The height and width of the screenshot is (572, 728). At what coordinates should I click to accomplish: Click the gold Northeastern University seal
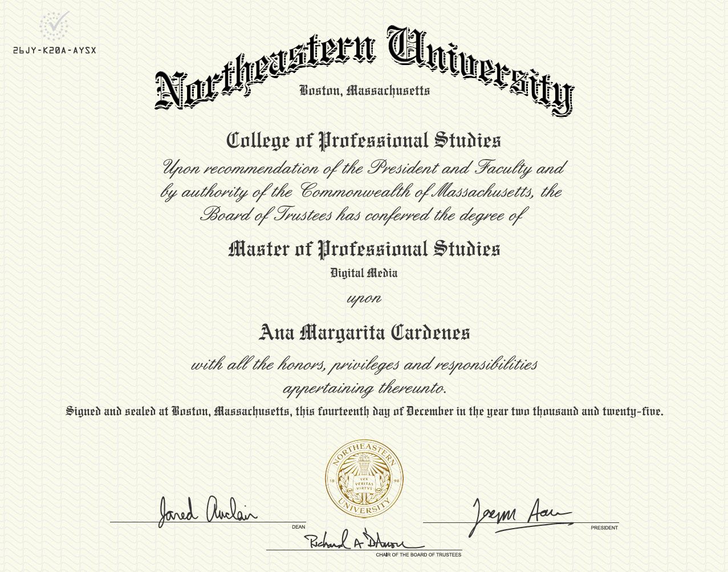[364, 479]
